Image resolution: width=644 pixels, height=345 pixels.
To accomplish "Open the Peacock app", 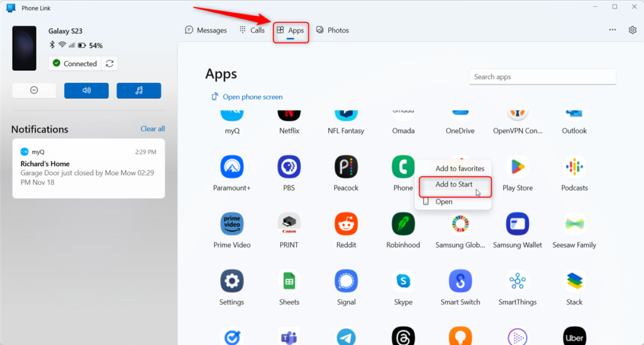I will pos(346,167).
